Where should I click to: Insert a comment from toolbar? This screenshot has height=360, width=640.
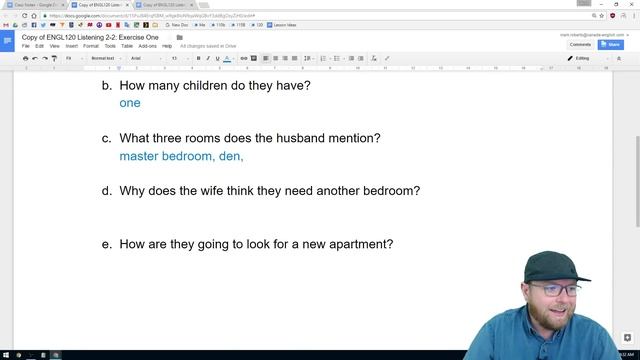click(x=253, y=58)
